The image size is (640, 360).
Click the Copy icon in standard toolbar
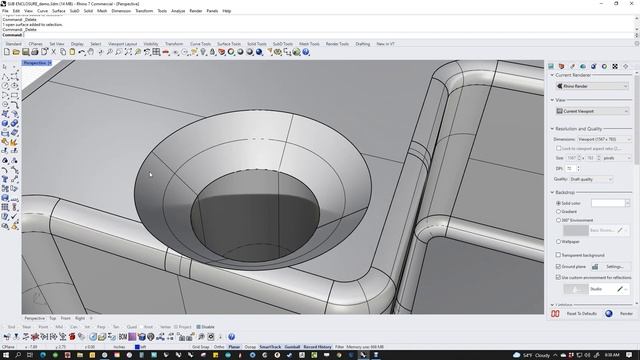coord(63,52)
